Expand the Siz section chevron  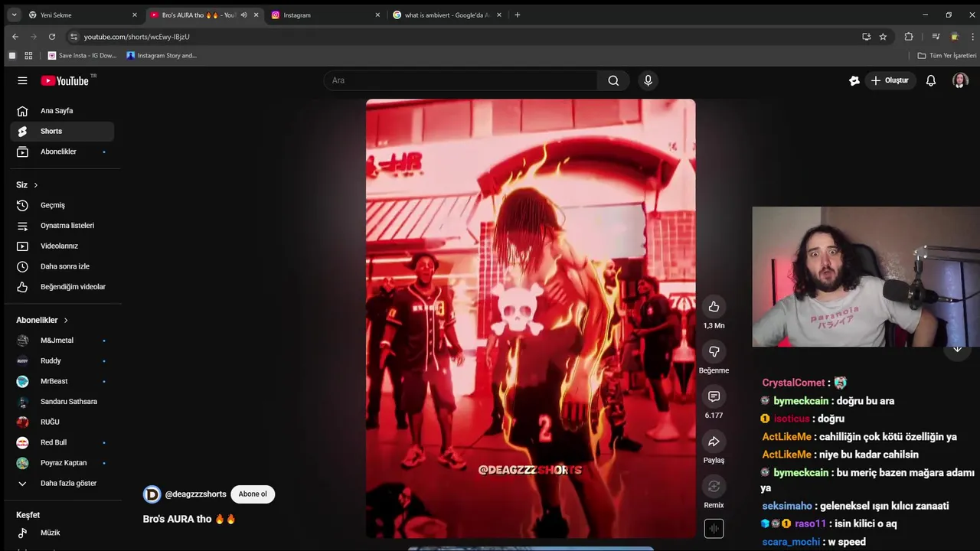(35, 185)
